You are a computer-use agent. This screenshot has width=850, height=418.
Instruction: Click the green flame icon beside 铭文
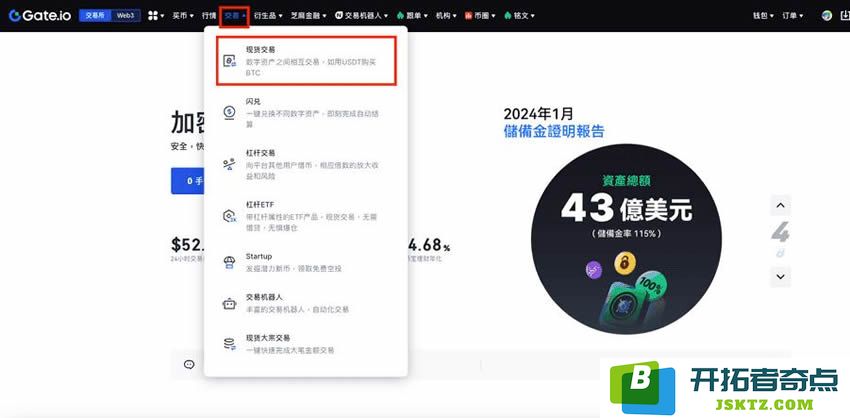pyautogui.click(x=507, y=16)
